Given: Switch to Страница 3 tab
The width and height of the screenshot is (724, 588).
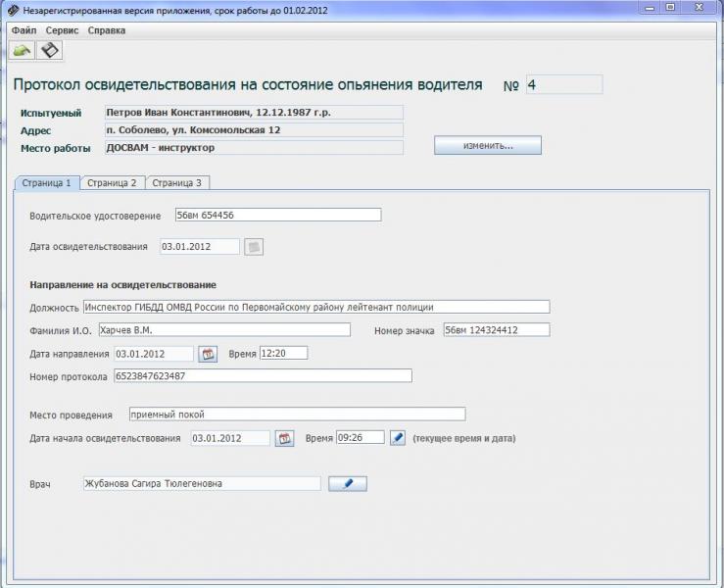Looking at the screenshot, I should [x=177, y=183].
